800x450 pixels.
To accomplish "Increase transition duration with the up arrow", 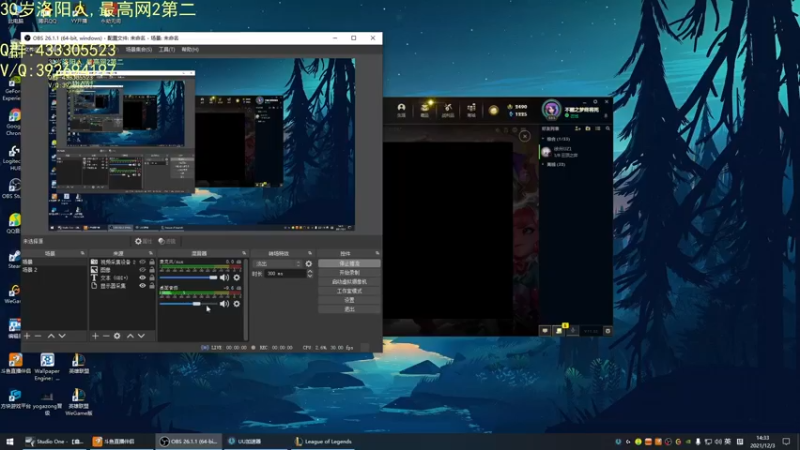I will tap(310, 271).
